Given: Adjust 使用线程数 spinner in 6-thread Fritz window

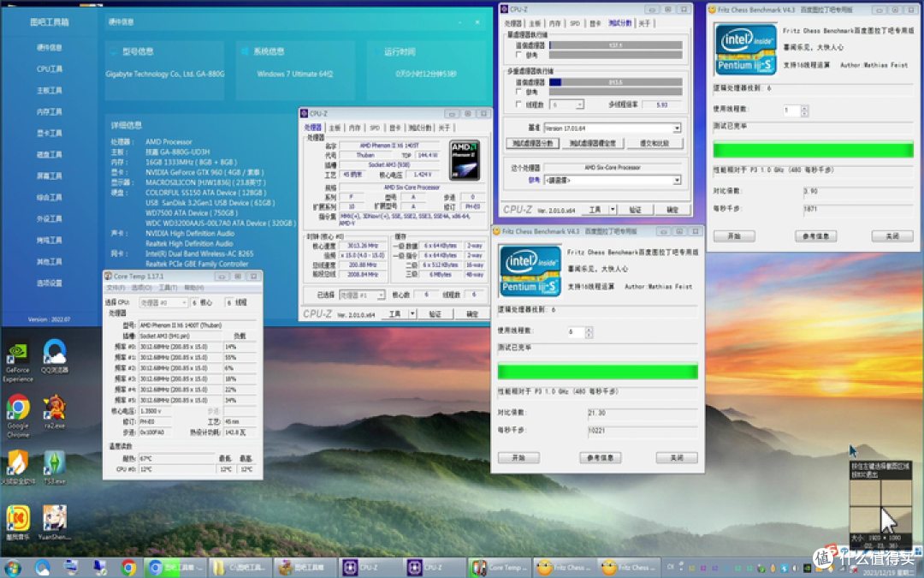Looking at the screenshot, I should click(x=589, y=332).
